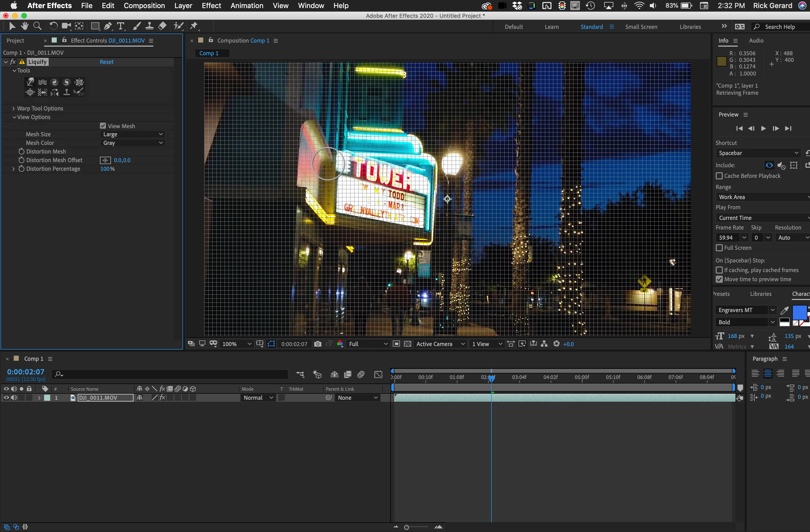Uncheck the View Mesh checkbox
Screen dimensions: 810x532
103,126
